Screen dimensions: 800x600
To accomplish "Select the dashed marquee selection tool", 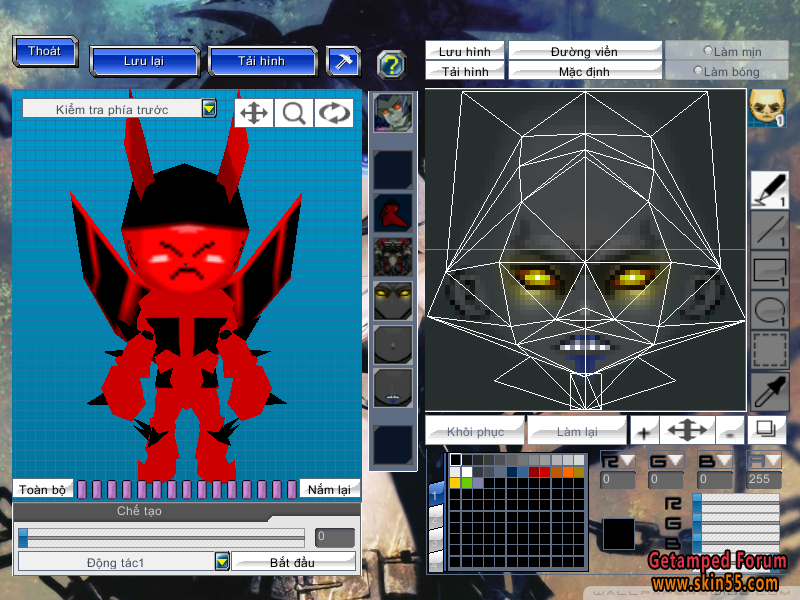I will click(x=769, y=350).
